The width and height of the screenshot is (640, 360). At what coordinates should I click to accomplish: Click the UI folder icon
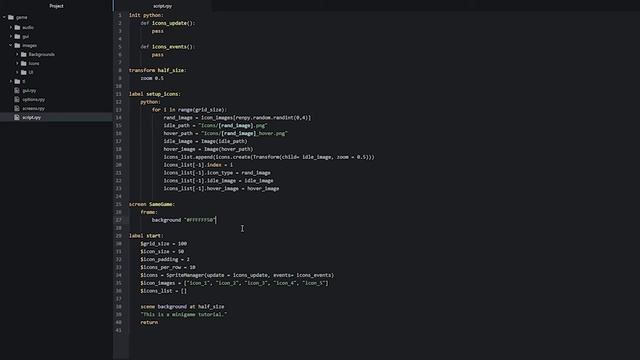(24, 72)
